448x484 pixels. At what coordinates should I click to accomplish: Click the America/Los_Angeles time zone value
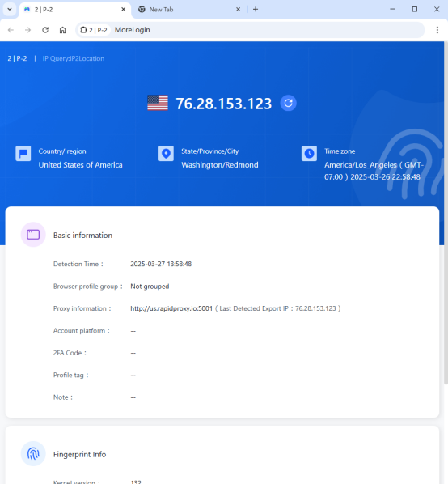coord(374,171)
